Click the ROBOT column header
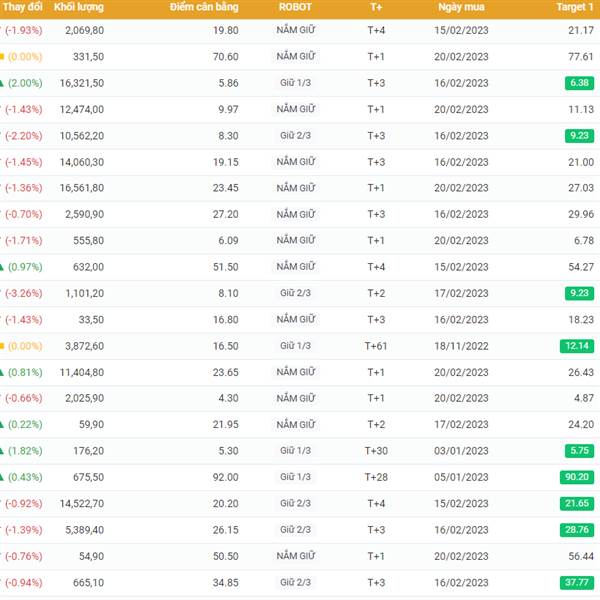Viewport: 600px width, 600px height. click(x=295, y=7)
